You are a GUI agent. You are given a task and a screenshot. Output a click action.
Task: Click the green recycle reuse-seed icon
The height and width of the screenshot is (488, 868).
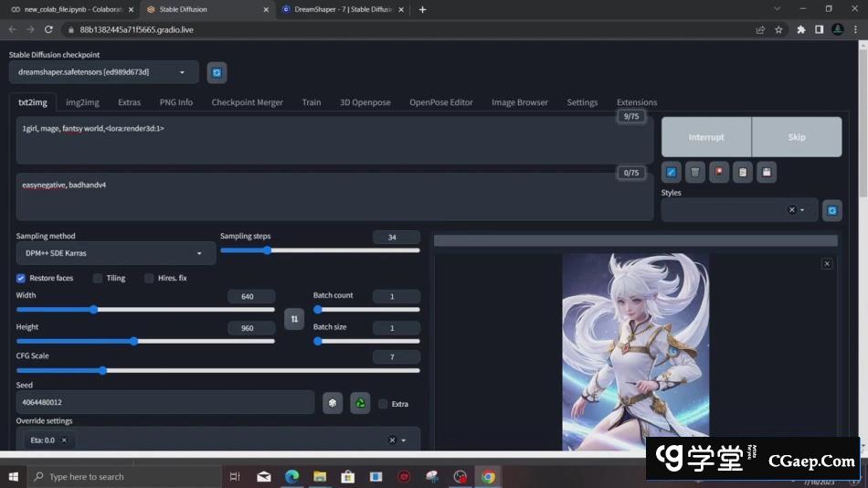click(x=360, y=403)
